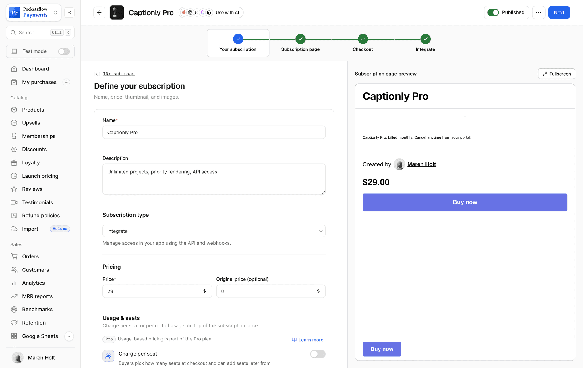Screen dimensions: 588x368
Task: Open the Upsells section
Action: [40, 123]
